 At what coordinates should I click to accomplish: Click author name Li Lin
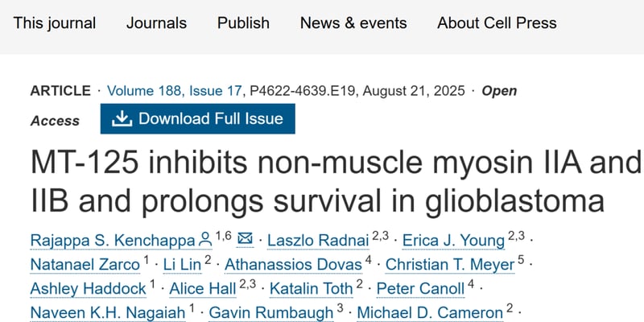point(181,264)
